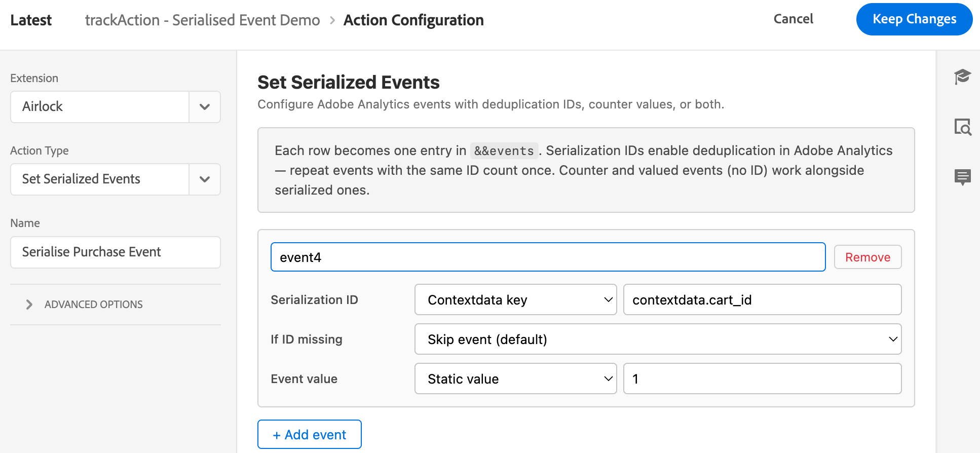Focus the Name field Serialise Purchase Event
Image resolution: width=980 pixels, height=453 pixels.
[x=116, y=252]
